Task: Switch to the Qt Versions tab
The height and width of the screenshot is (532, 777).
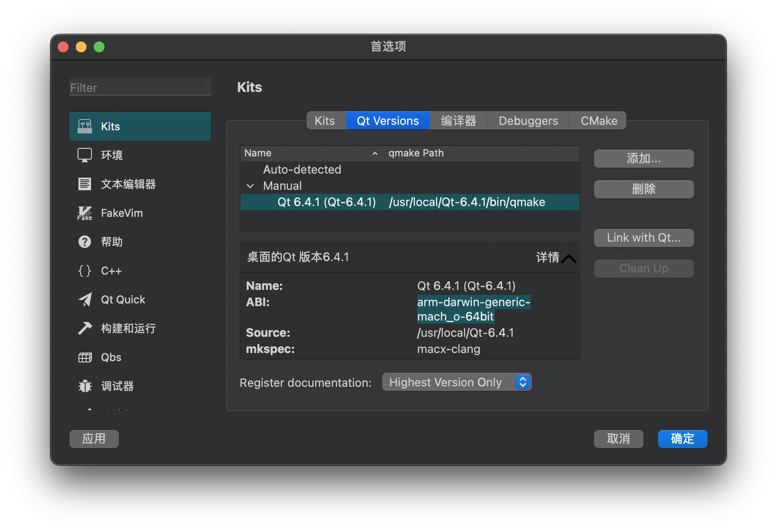Action: 388,121
